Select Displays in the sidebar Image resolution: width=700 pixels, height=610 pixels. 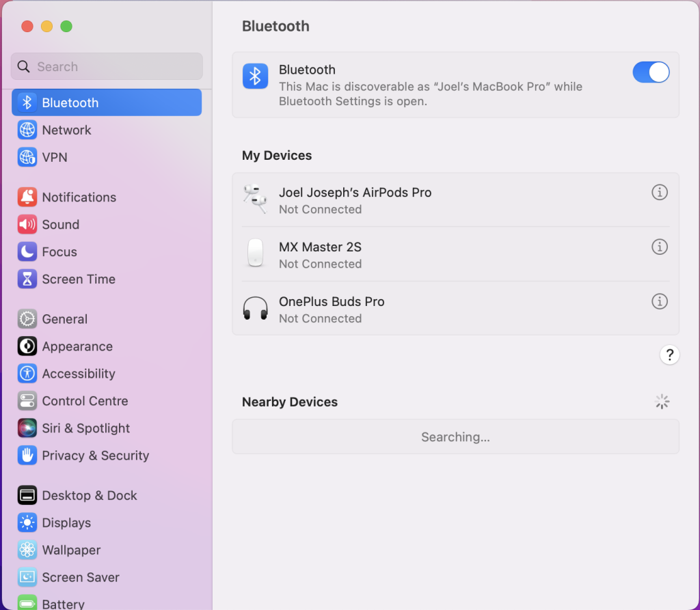[107, 523]
